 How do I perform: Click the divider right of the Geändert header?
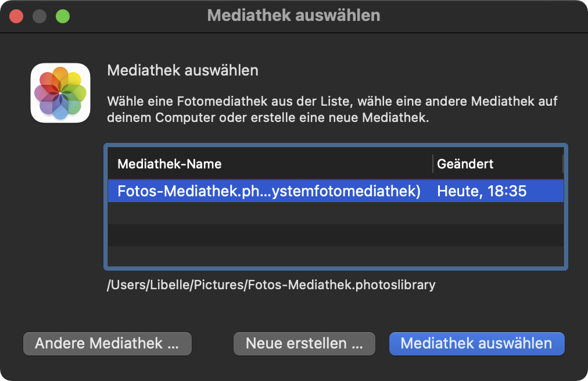[x=563, y=164]
